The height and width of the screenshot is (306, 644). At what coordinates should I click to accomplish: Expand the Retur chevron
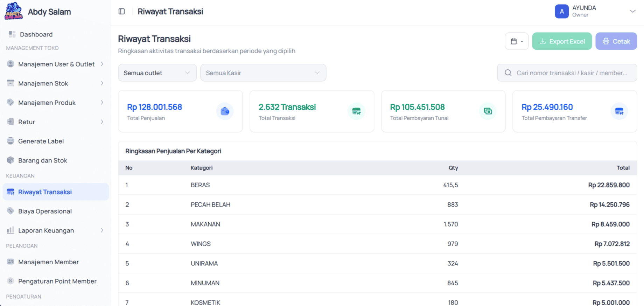(102, 121)
